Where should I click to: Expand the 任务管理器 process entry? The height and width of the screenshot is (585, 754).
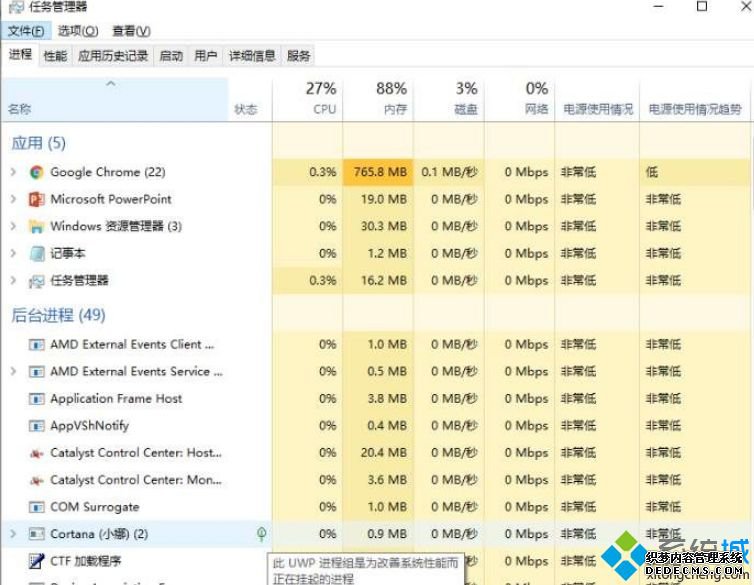point(13,281)
